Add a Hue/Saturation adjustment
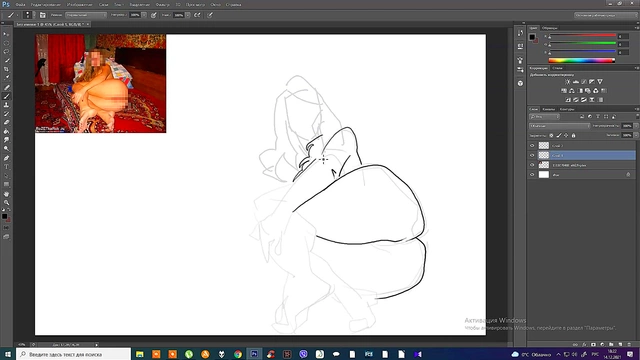The image size is (640, 360). point(564,91)
